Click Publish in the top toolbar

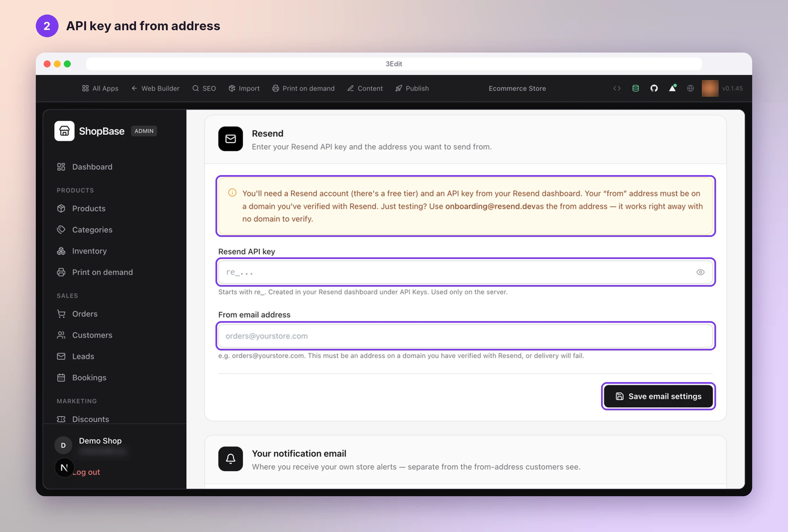pyautogui.click(x=412, y=88)
